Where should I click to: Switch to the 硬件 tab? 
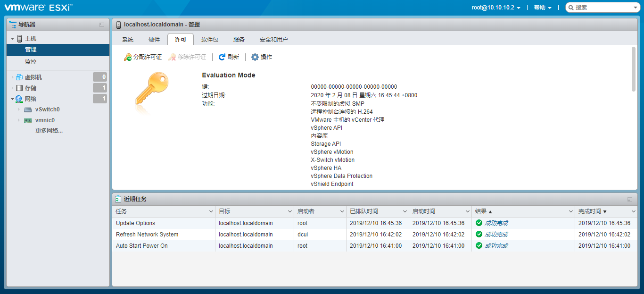point(154,40)
